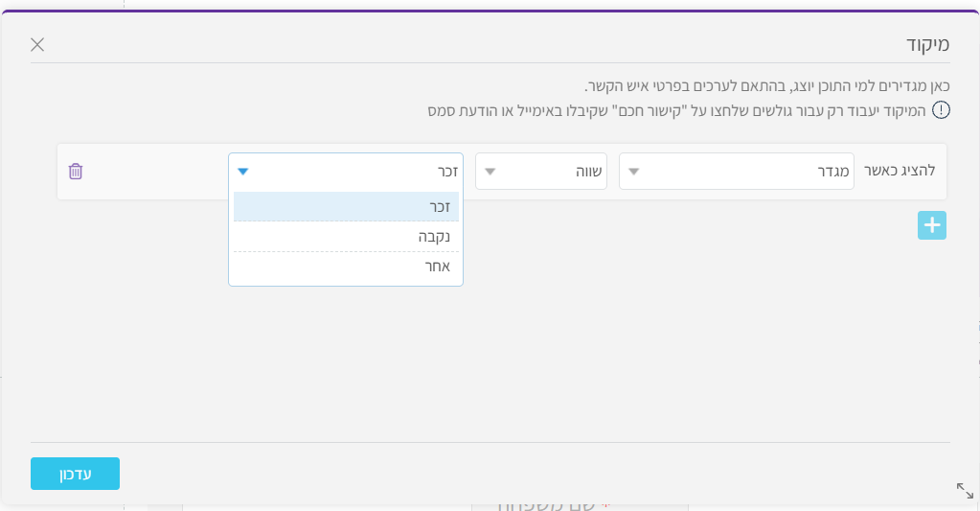Choose נקבה from the options list

coord(346,237)
